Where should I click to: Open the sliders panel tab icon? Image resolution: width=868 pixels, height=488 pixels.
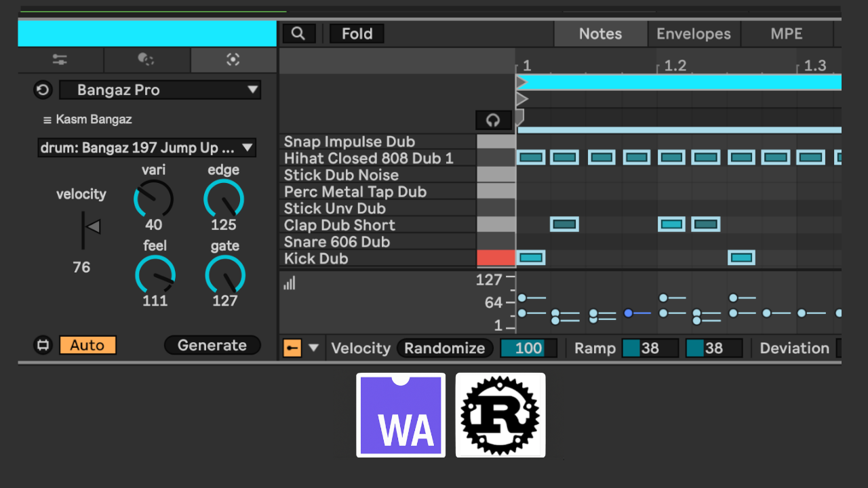pos(60,60)
